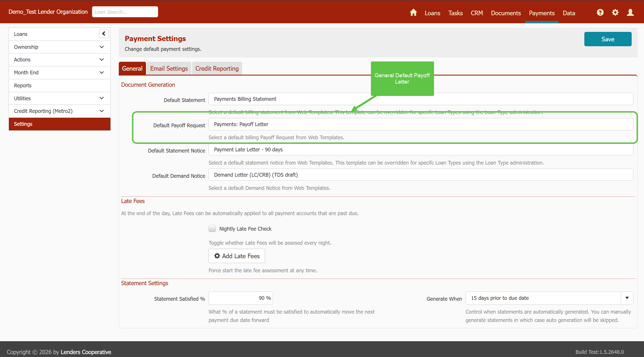
Task: Click the Save button
Action: click(x=608, y=39)
